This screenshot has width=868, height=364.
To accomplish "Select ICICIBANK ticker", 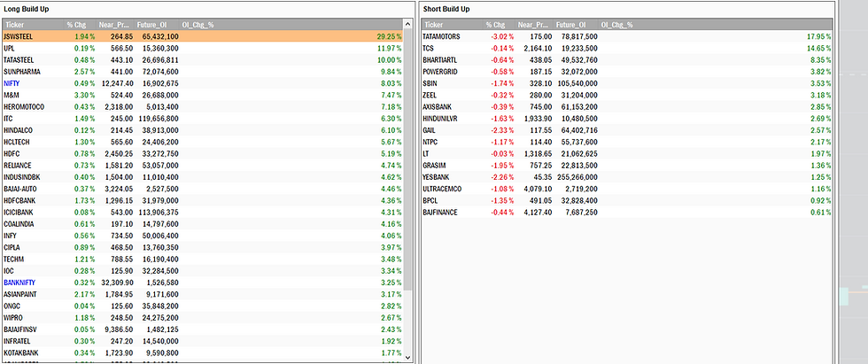I will pyautogui.click(x=19, y=212).
